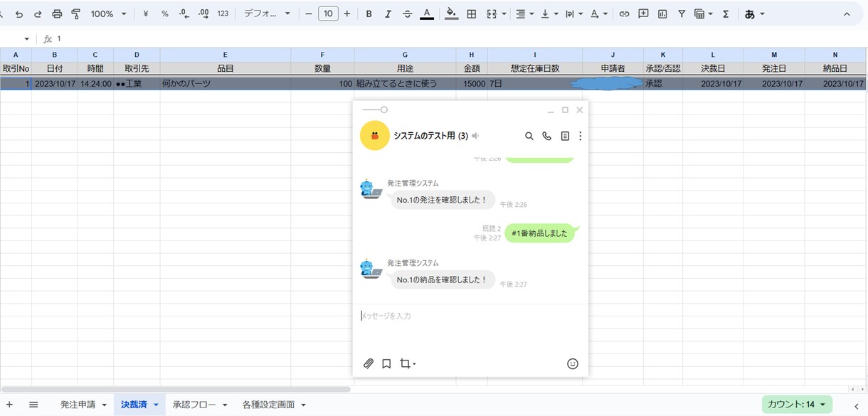Search within the chat conversation
Image resolution: width=868 pixels, height=416 pixels.
click(x=529, y=136)
